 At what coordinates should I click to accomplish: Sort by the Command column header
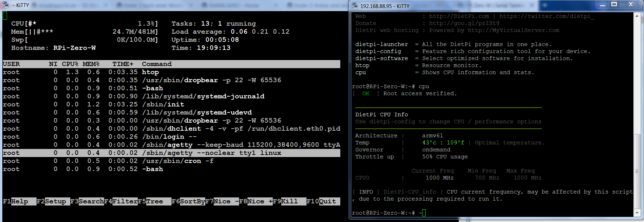coord(157,64)
